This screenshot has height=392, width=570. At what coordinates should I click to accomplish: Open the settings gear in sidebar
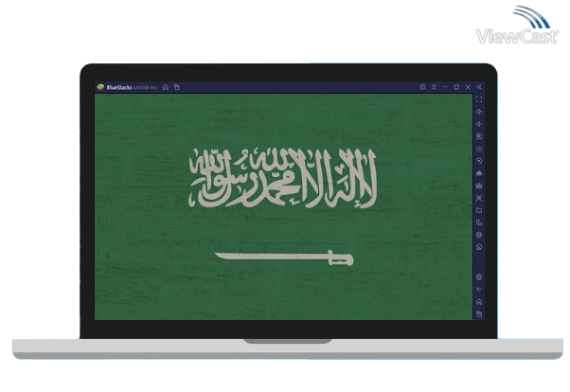pyautogui.click(x=479, y=277)
